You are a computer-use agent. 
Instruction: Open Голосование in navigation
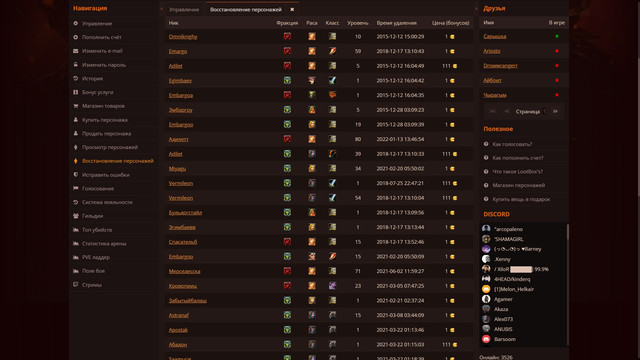(x=98, y=189)
